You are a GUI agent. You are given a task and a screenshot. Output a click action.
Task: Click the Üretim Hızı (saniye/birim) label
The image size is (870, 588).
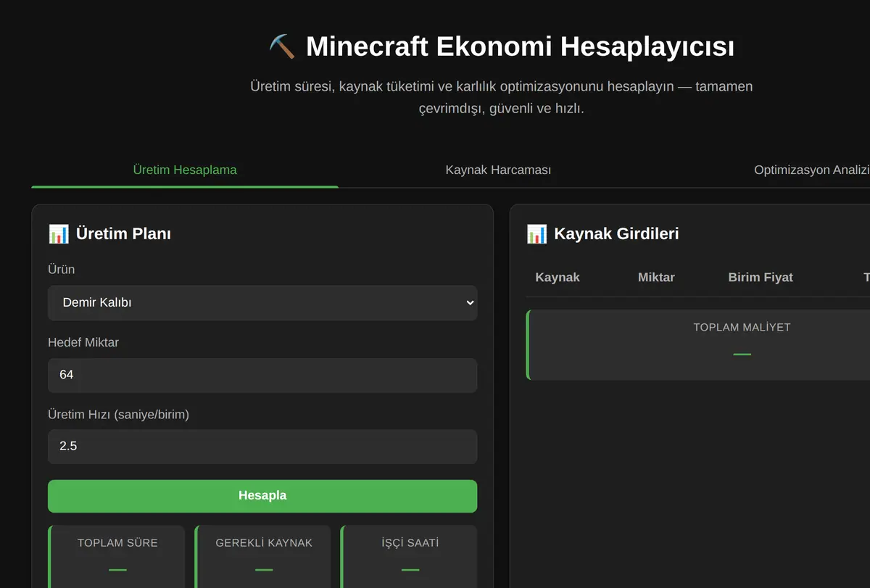(118, 414)
